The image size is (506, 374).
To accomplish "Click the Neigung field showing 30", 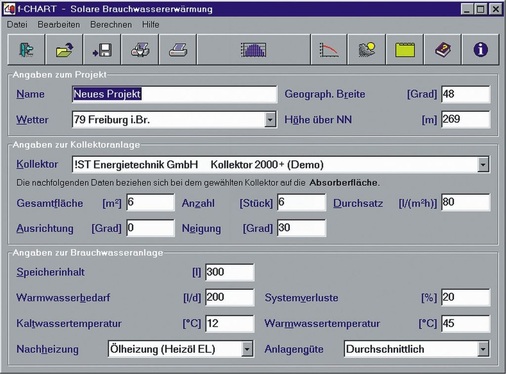I will click(301, 228).
